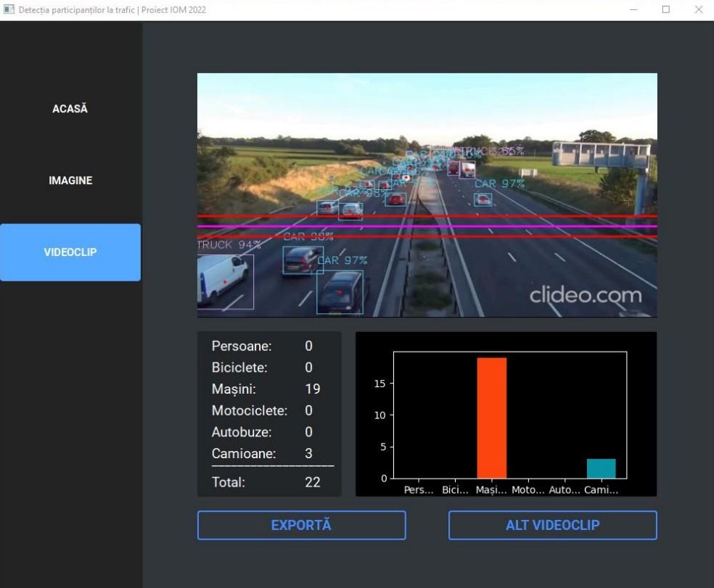The width and height of the screenshot is (714, 588).
Task: Switch to the IMAGINE section
Action: click(x=70, y=180)
